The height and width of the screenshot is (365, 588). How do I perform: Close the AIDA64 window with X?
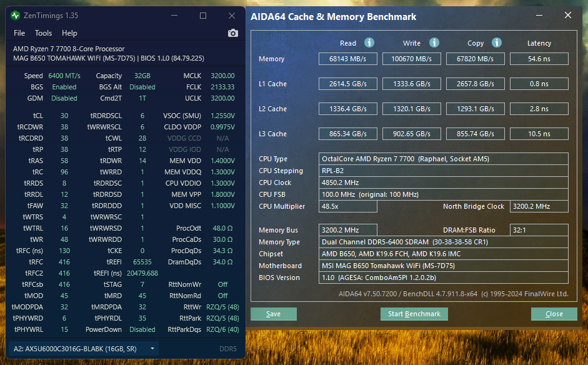pyautogui.click(x=568, y=15)
